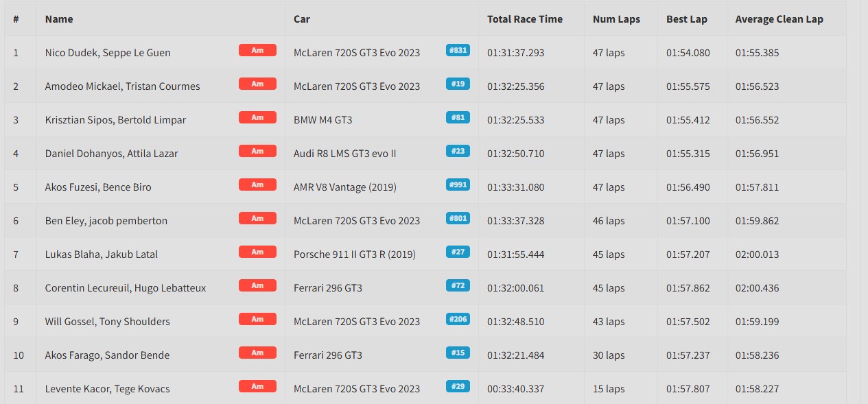868x404 pixels.
Task: Select drivers Amodeo Mickael, Tristan Courmes
Action: pos(123,86)
